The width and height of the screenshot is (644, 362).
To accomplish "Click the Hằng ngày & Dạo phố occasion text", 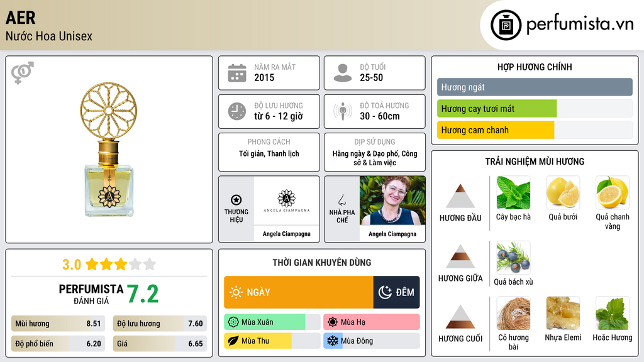I will click(375, 158).
